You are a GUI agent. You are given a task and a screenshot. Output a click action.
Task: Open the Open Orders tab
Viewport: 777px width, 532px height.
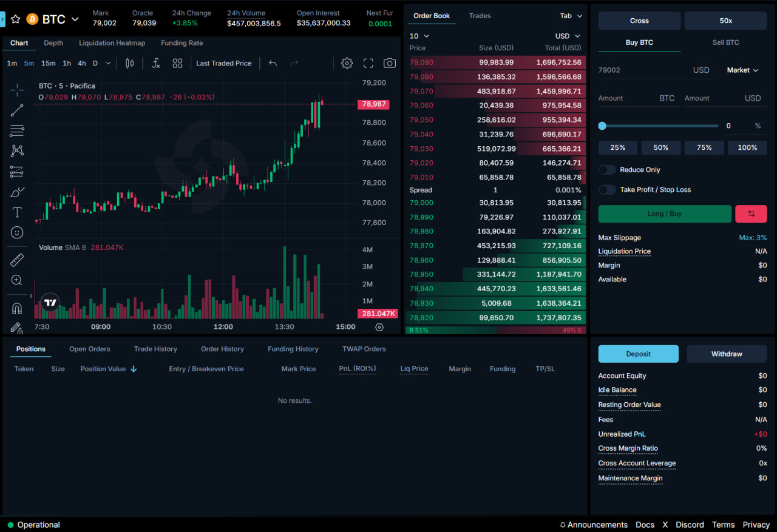tap(90, 349)
